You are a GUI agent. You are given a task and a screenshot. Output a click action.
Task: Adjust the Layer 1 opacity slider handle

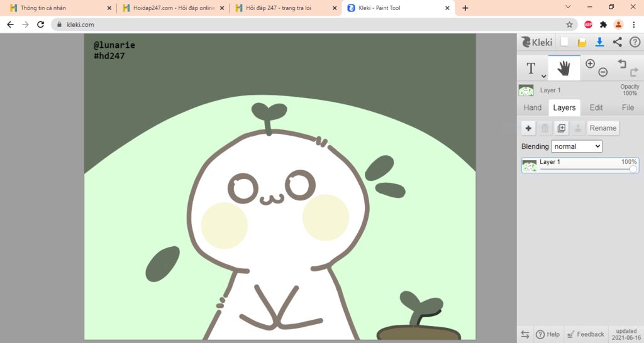(x=633, y=169)
